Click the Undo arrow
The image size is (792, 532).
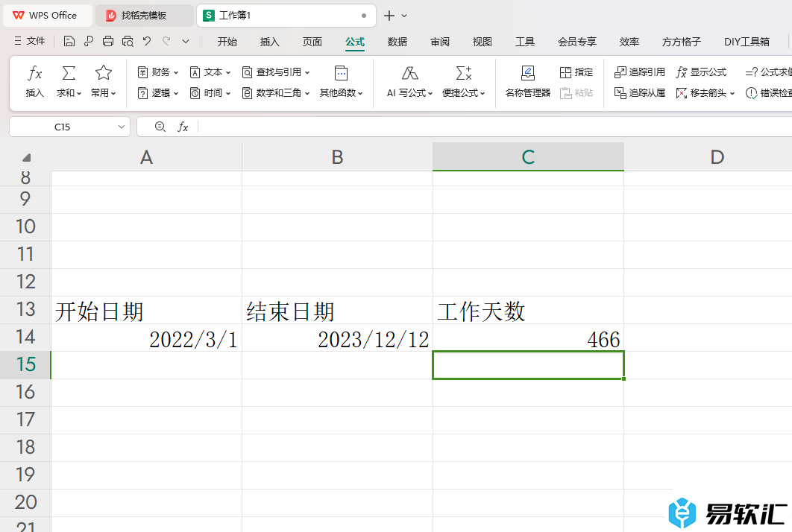coord(147,42)
